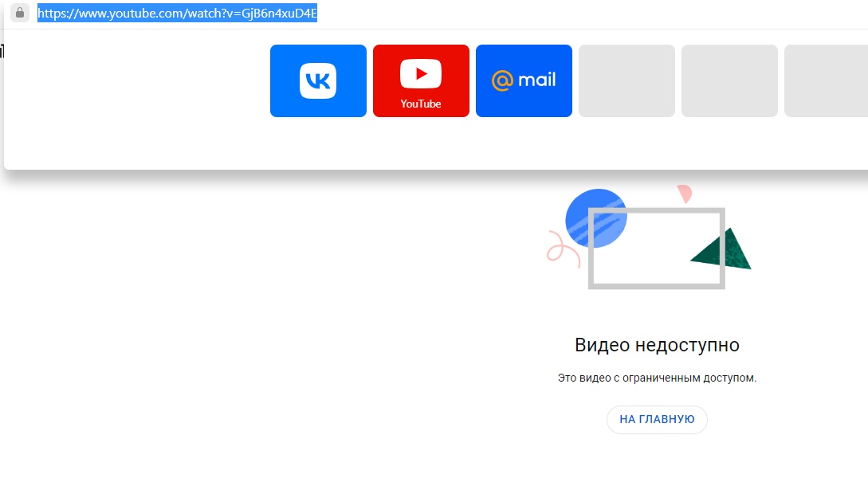Screen dimensions: 868x486
Task: Click the padlock icon in the address bar
Action: pos(20,14)
